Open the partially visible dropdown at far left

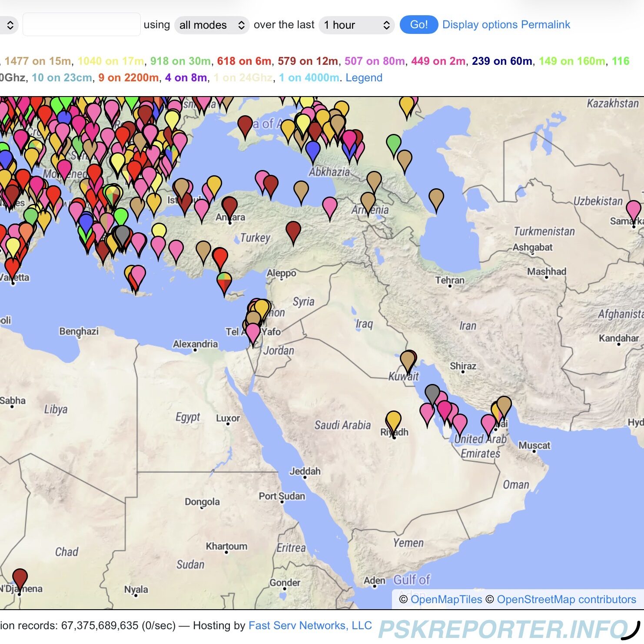click(x=9, y=25)
